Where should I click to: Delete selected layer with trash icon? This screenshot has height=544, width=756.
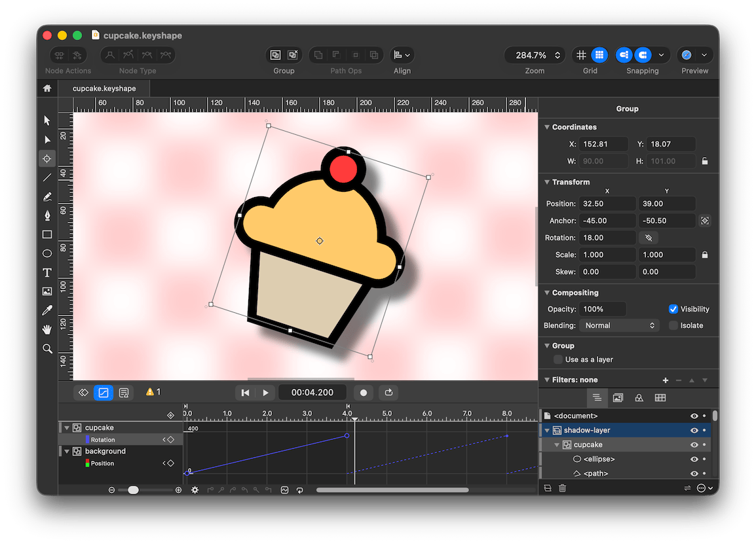[x=562, y=488]
